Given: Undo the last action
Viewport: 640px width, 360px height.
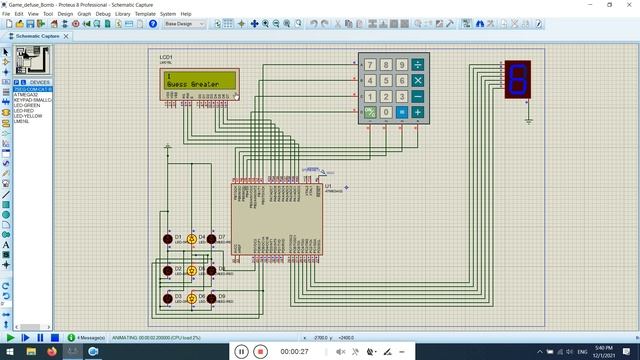Looking at the screenshot, I should [313, 24].
